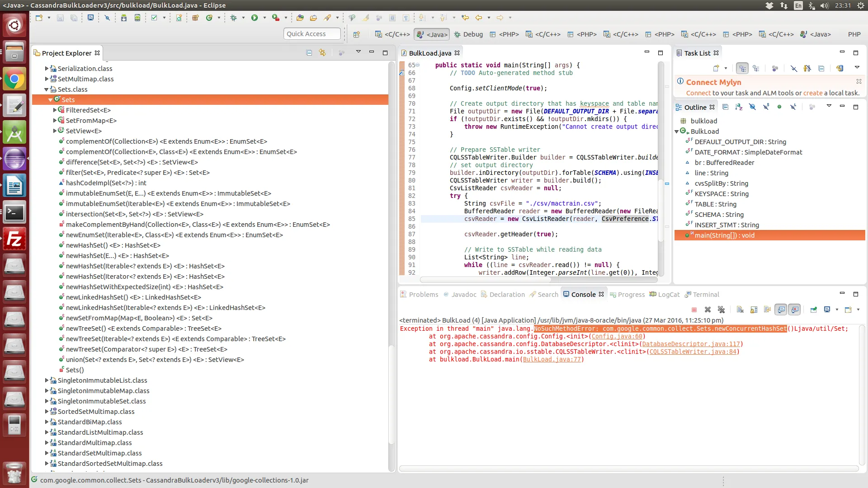Click Synchronize Changed icon in Task List
This screenshot has width=868, height=488.
pos(839,68)
